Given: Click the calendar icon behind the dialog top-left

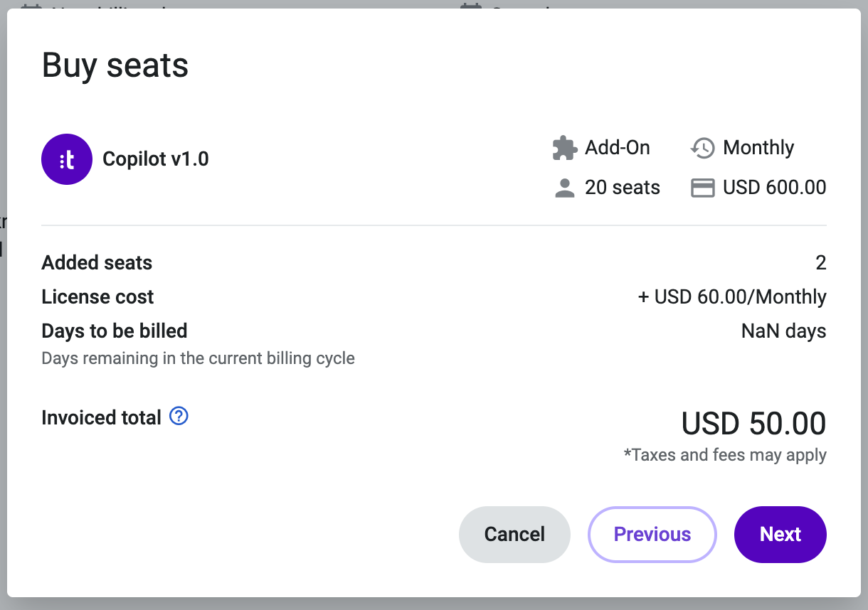Looking at the screenshot, I should [x=30, y=6].
